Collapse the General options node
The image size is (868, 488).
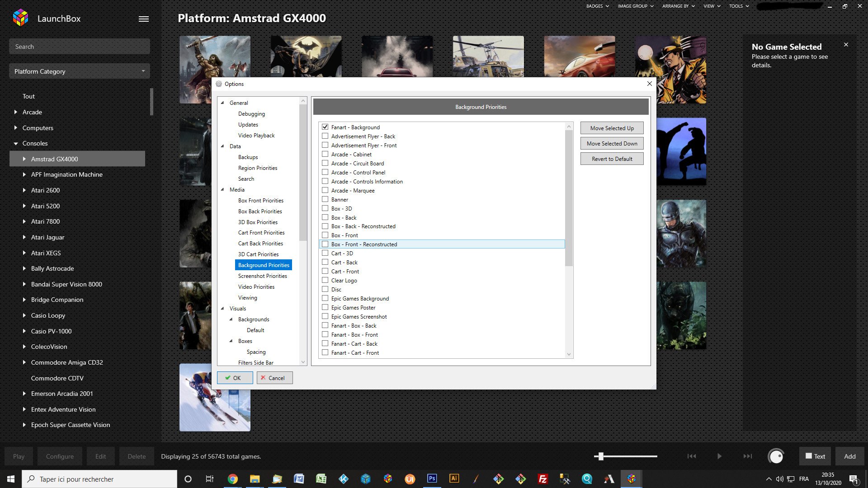tap(222, 103)
